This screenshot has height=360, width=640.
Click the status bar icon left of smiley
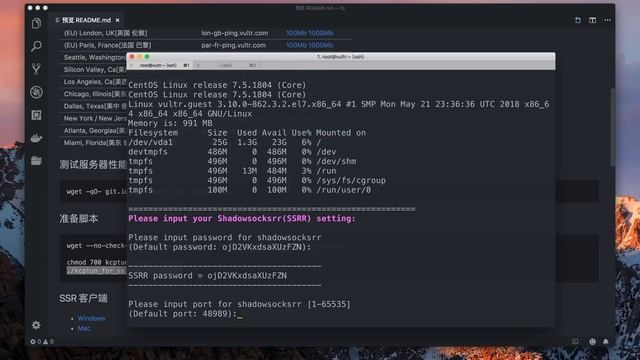[x=575, y=342]
